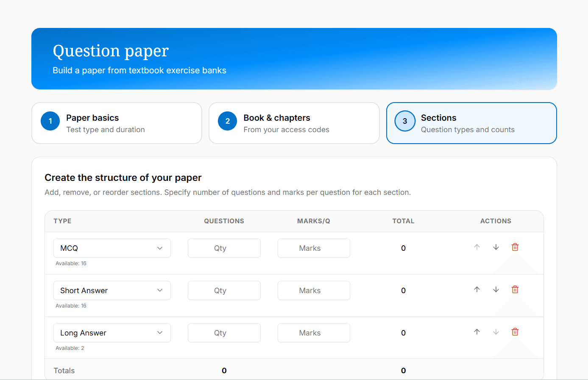Focus the Short Answer Marks field
The height and width of the screenshot is (380, 588).
click(314, 291)
